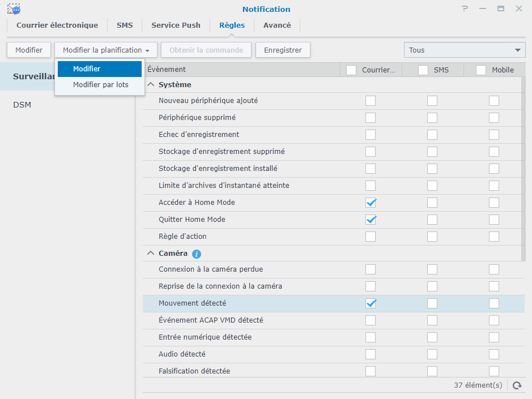Select DSM in the left sidebar

[x=22, y=105]
